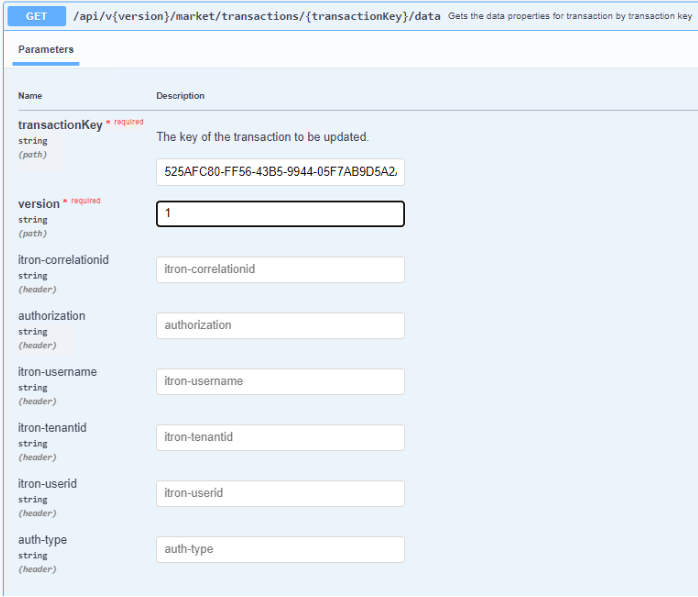Click 'The key of the transaction to be updated.' description
Image resolution: width=698 pixels, height=597 pixels.
[263, 137]
